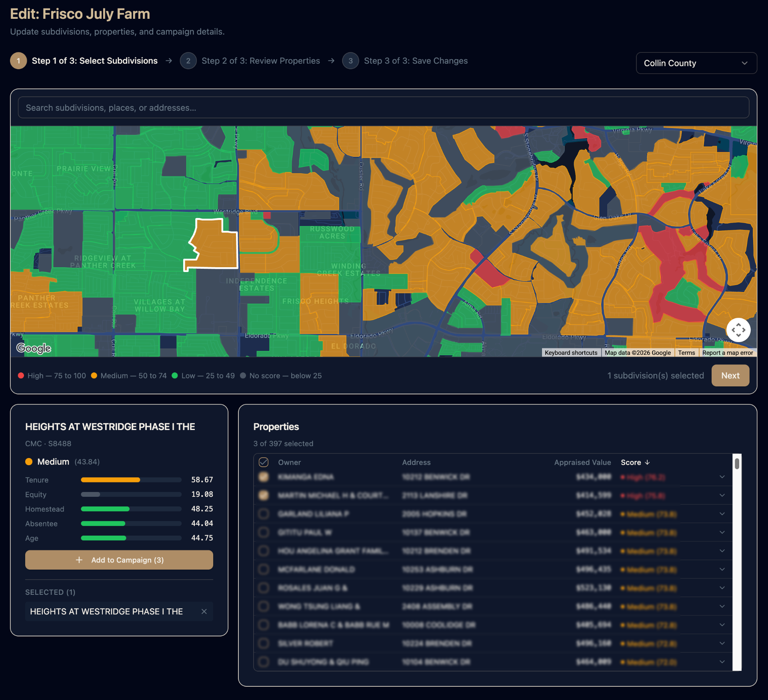Click Add to Campaign (3) button
Screen dimensions: 768x700
pos(119,560)
